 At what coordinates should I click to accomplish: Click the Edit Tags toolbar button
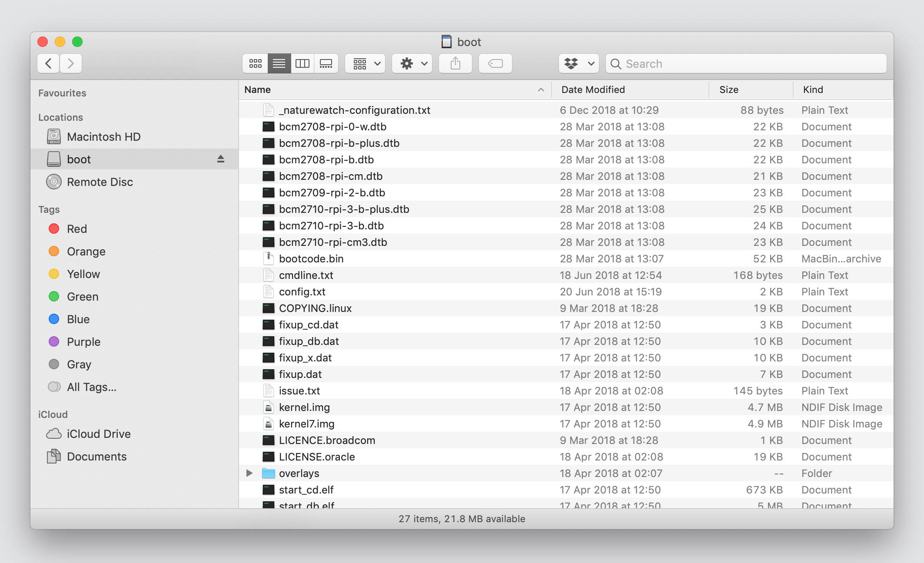click(x=495, y=63)
